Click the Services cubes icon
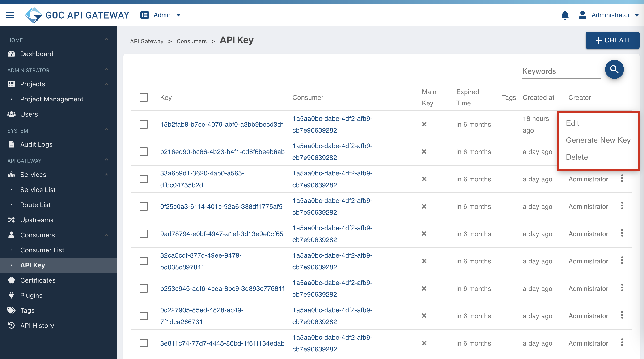The width and height of the screenshot is (644, 359). click(x=12, y=174)
